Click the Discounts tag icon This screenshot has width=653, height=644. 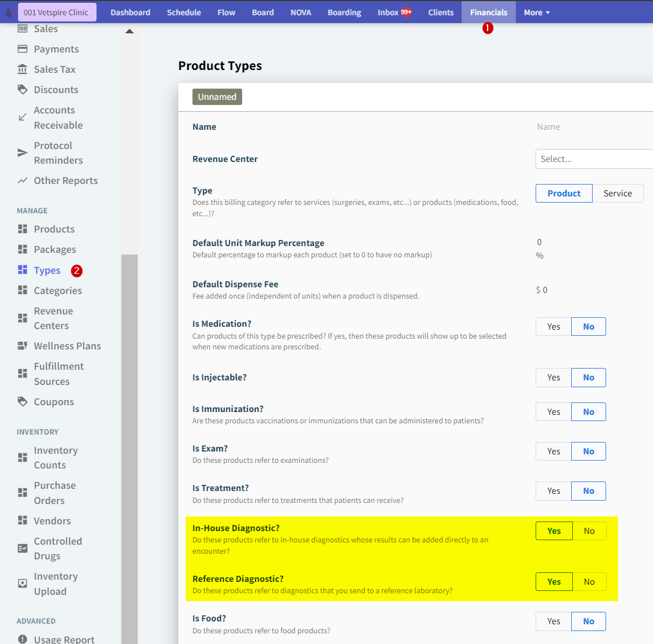coord(23,90)
